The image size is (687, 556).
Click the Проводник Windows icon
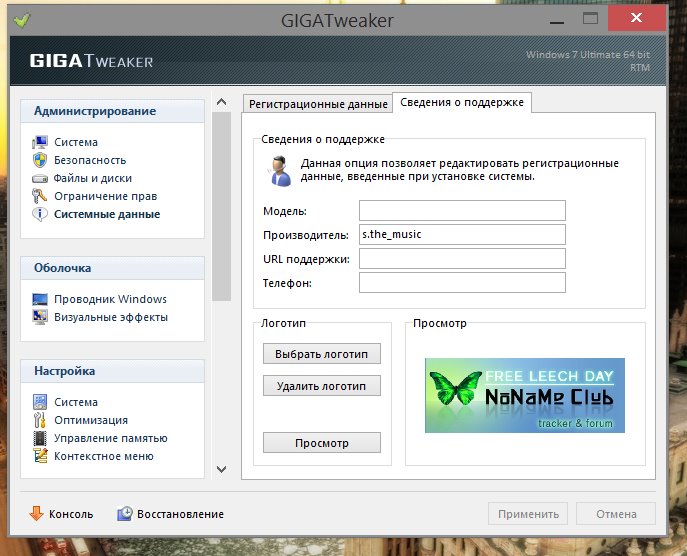pos(40,299)
